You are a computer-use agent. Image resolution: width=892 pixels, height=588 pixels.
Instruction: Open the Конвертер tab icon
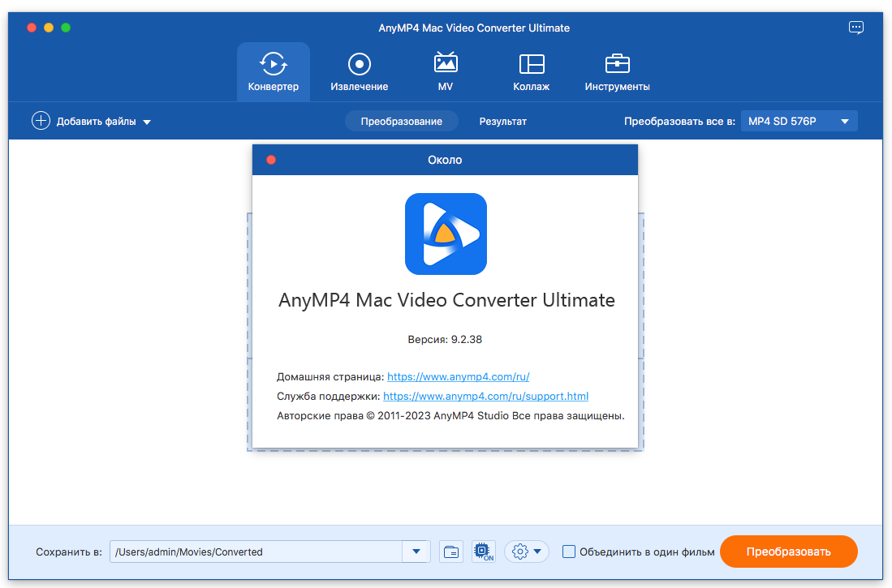click(x=273, y=64)
